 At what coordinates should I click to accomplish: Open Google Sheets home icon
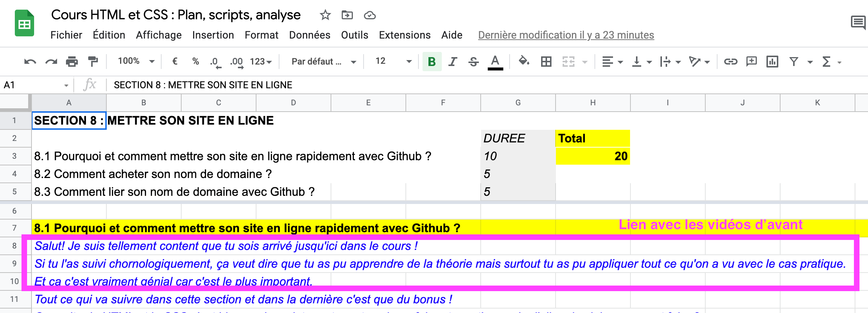24,23
